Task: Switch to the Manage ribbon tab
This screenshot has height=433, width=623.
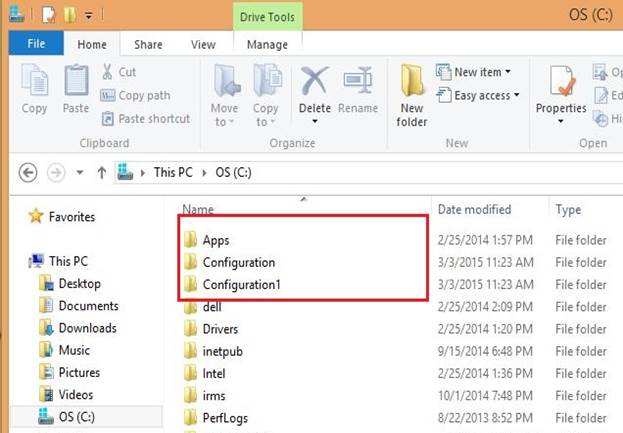Action: pyautogui.click(x=267, y=44)
